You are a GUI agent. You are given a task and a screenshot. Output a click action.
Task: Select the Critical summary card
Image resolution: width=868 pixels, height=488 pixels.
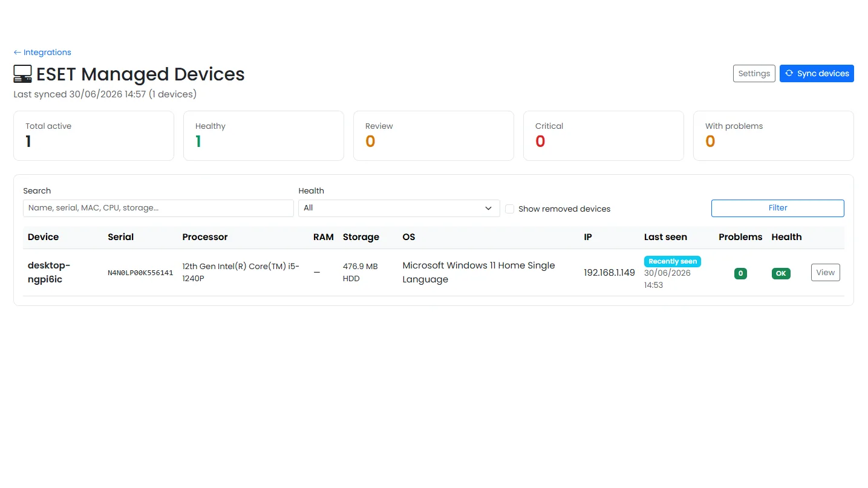(604, 135)
